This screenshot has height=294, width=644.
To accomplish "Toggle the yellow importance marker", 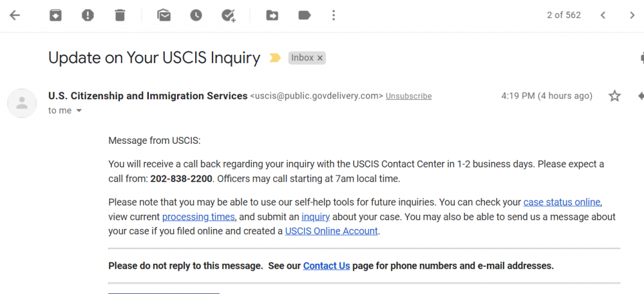I will (x=275, y=58).
